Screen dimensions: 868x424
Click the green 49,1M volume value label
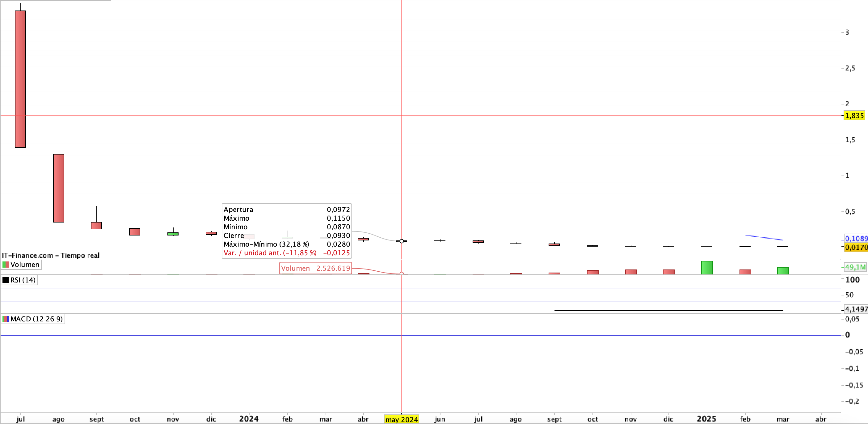[855, 267]
